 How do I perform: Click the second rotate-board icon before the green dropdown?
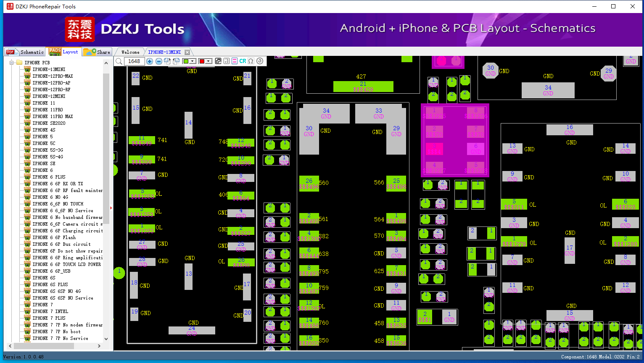[176, 61]
